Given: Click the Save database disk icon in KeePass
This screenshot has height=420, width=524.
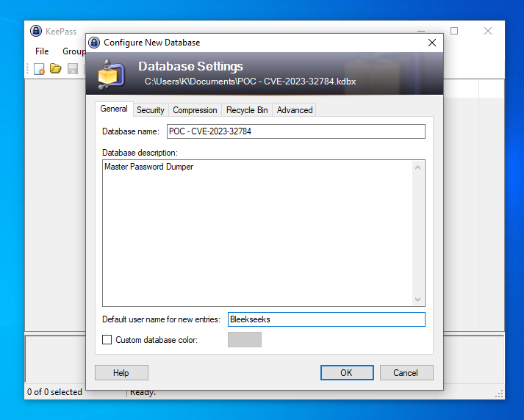Looking at the screenshot, I should tap(73, 69).
